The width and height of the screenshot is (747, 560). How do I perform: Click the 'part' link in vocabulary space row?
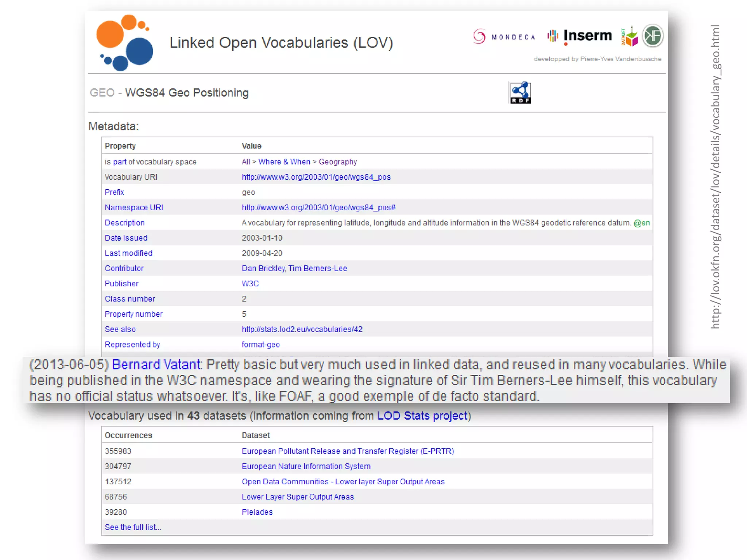(x=120, y=162)
